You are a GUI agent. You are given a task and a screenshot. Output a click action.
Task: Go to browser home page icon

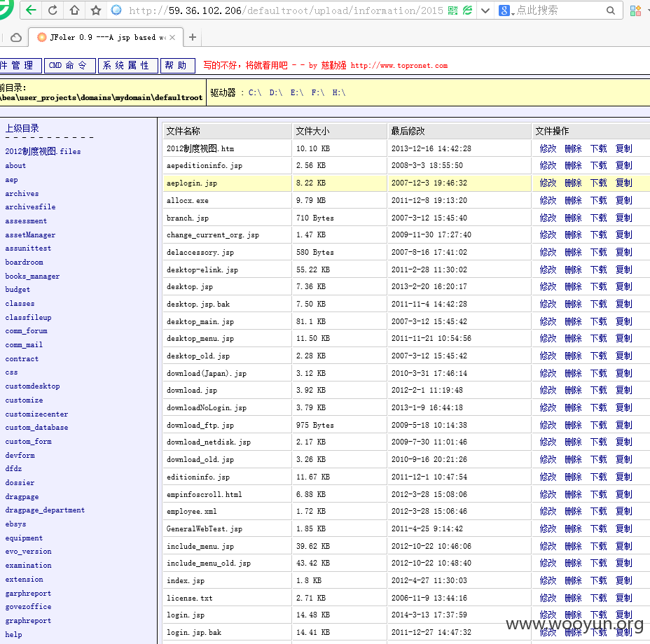[74, 10]
